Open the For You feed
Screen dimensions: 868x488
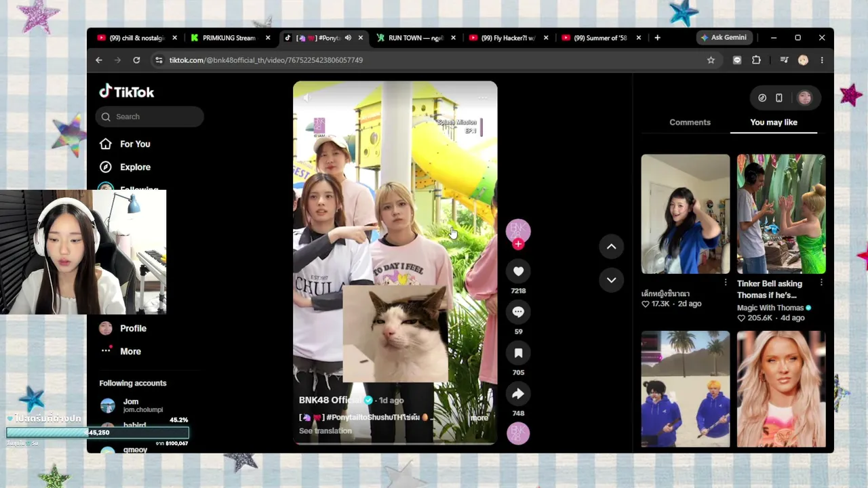click(125, 144)
